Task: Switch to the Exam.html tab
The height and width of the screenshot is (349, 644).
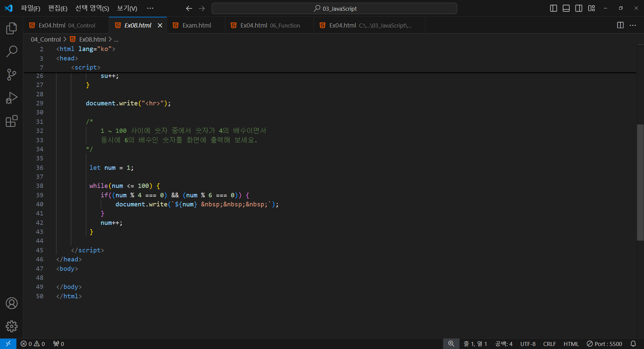Action: pos(197,25)
